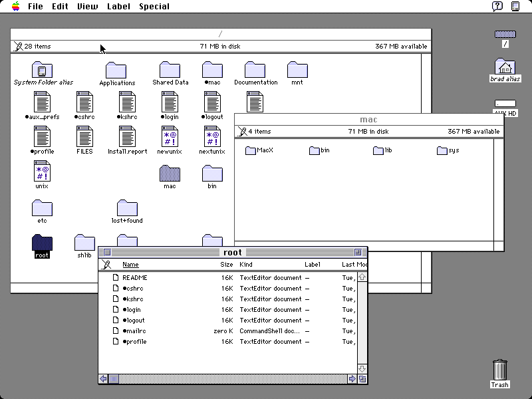The image size is (532, 399).
Task: Select •mailrc row in root window
Action: coord(227,331)
